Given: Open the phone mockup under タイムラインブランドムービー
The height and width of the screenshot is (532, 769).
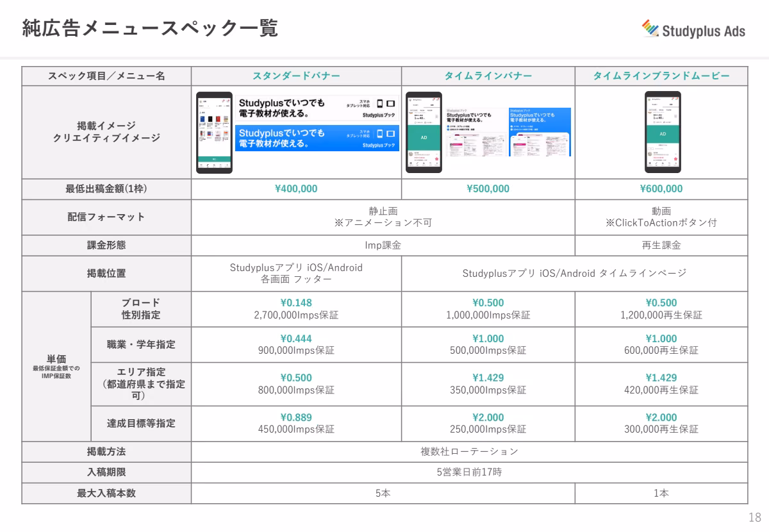Looking at the screenshot, I should [x=662, y=133].
